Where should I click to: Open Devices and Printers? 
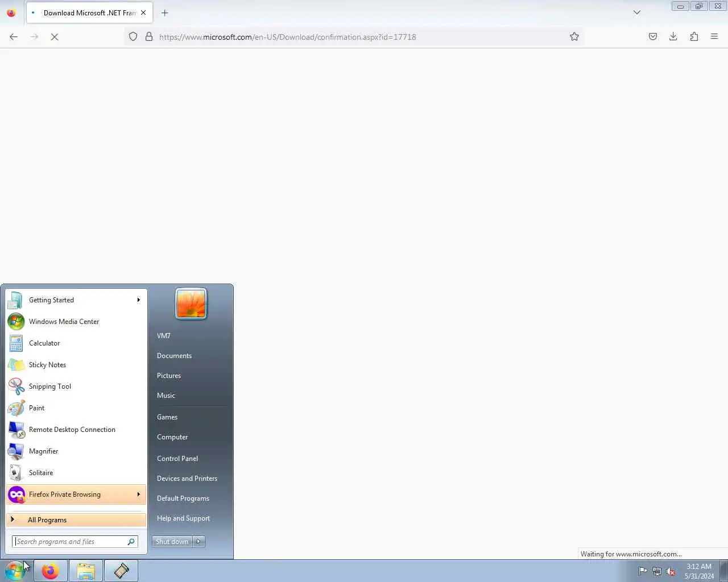187,479
